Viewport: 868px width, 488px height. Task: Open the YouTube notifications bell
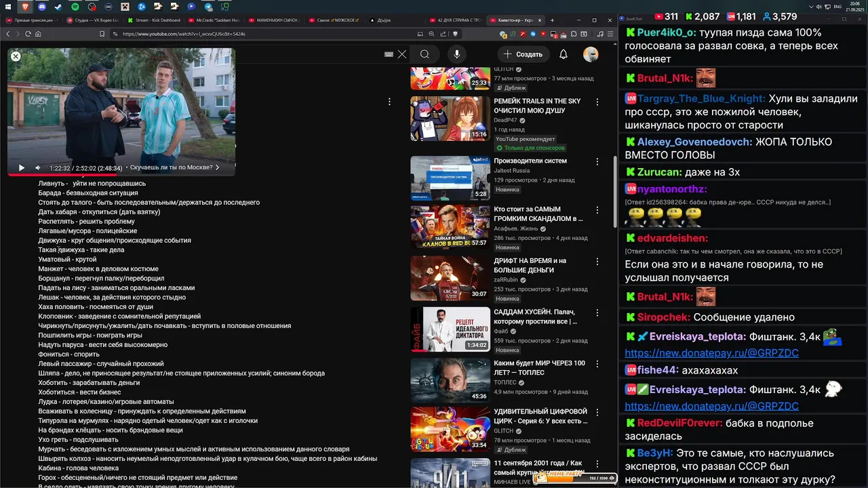[564, 54]
